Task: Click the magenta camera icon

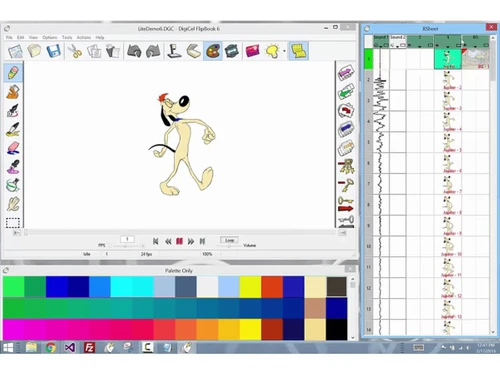Action: pos(252,51)
